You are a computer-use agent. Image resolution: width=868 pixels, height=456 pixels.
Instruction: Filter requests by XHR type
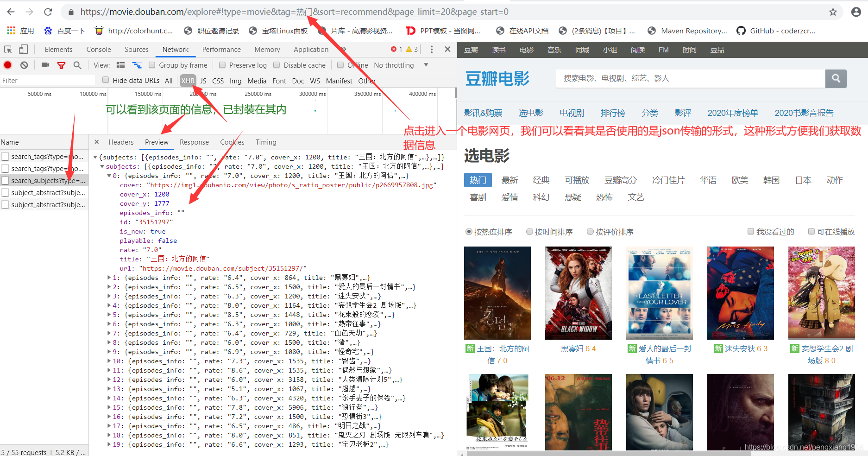point(188,81)
